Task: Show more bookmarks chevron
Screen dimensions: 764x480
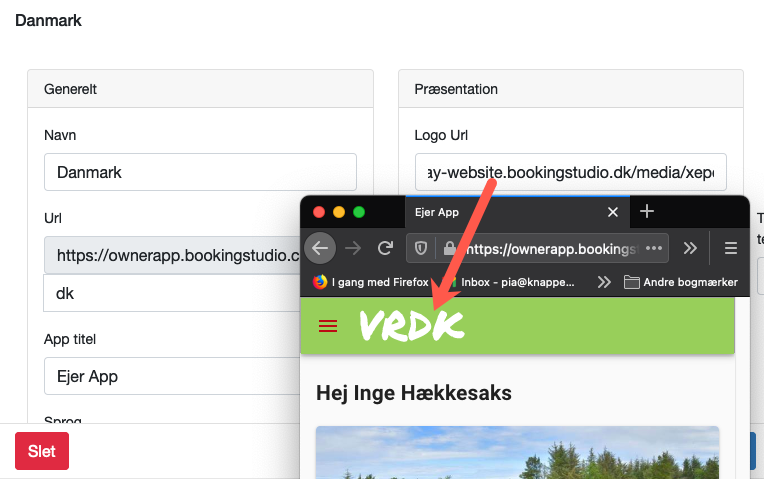Action: pos(604,282)
